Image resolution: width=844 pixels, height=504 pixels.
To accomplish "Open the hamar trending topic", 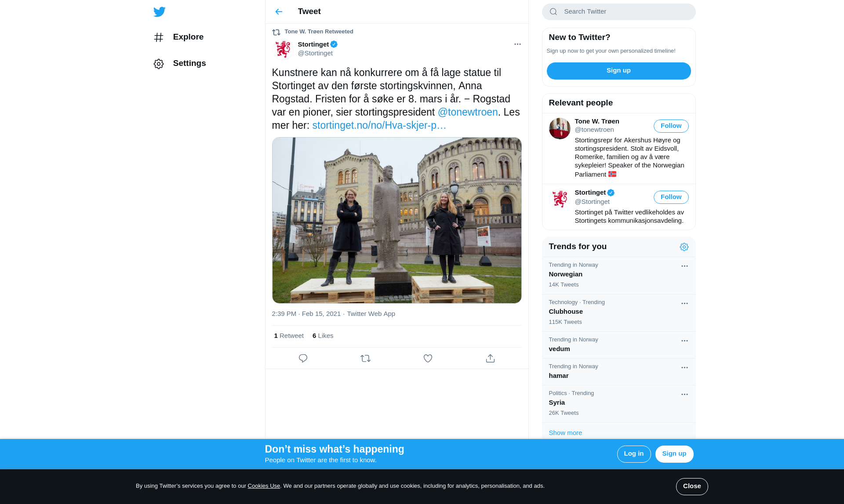I will [x=618, y=372].
